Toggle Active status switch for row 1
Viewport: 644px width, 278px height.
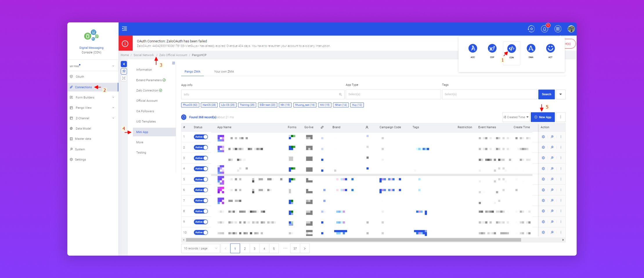click(201, 137)
